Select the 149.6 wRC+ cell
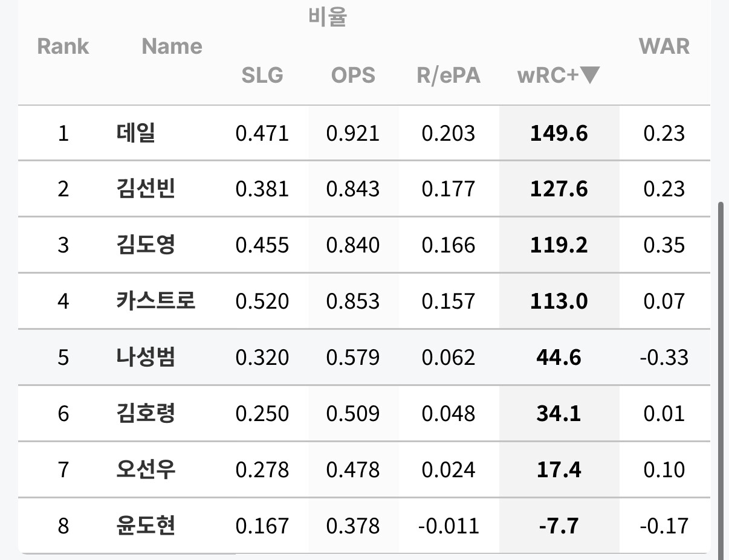 (x=559, y=133)
